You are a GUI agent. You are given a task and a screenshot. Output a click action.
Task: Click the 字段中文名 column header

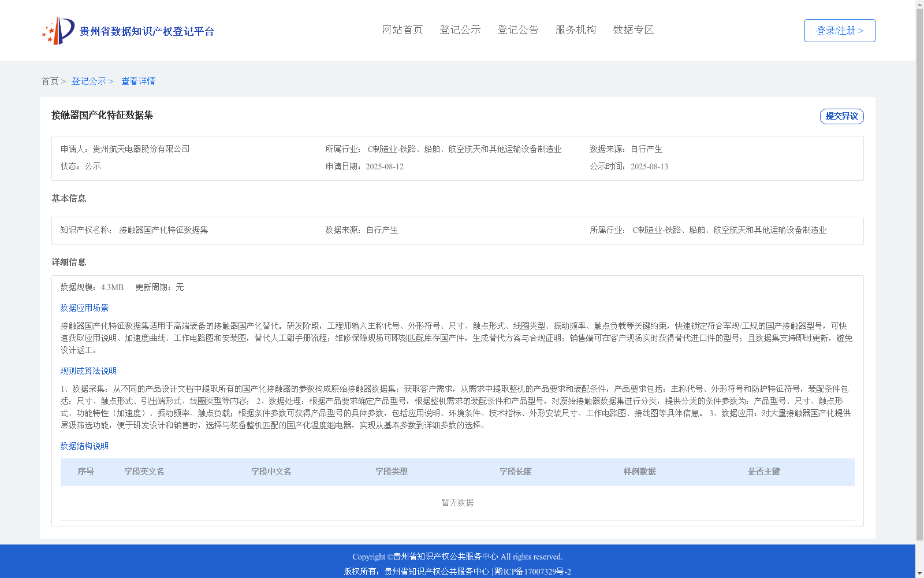271,472
